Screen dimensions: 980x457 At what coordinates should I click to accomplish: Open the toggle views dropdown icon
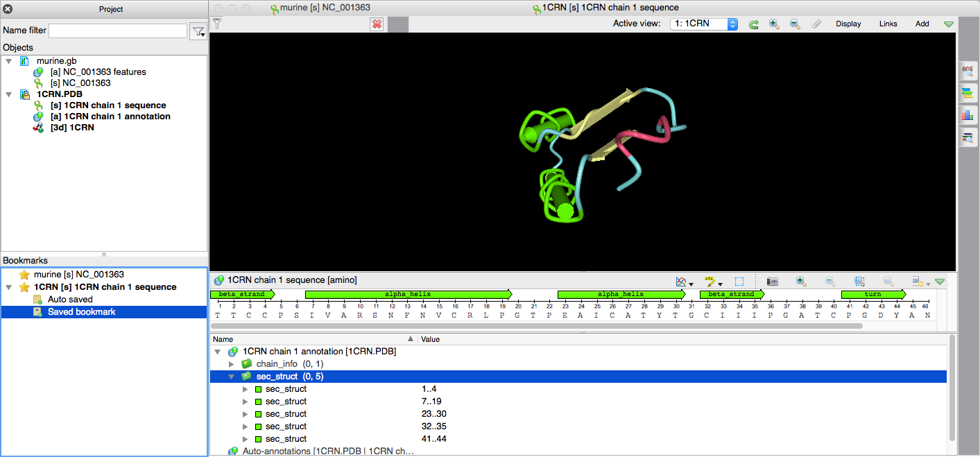click(x=921, y=282)
